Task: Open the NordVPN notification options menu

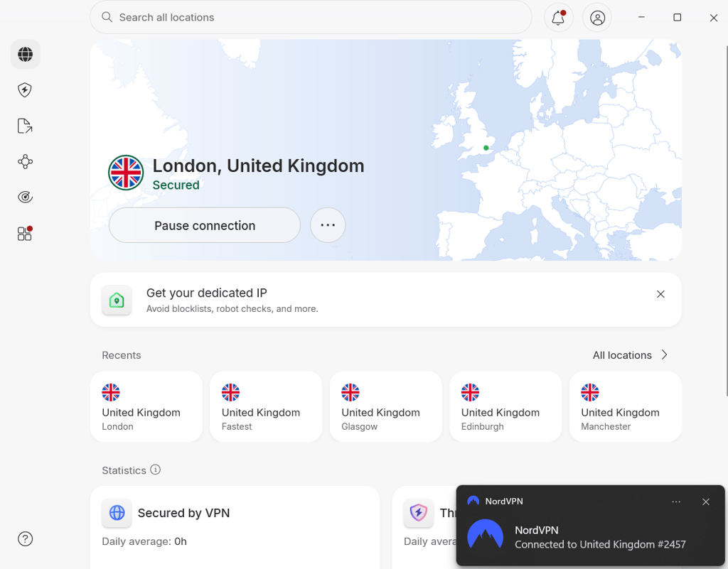Action: (676, 502)
